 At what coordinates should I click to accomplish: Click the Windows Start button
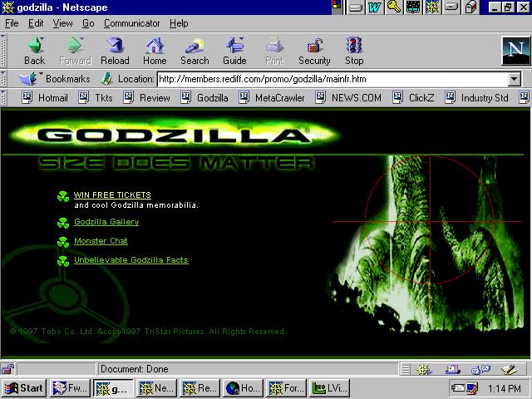(x=23, y=387)
